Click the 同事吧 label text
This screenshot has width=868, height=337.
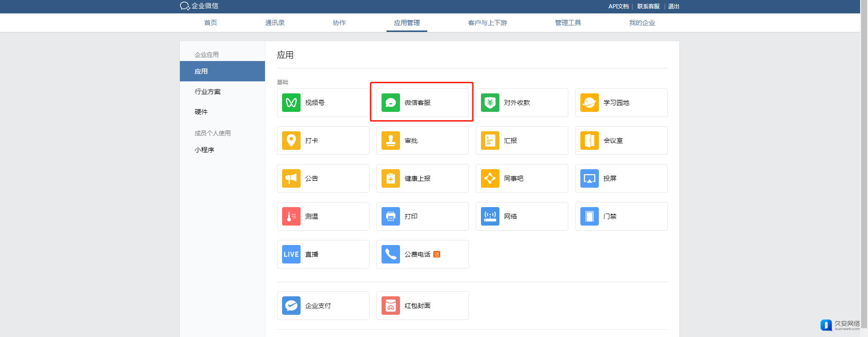pos(514,178)
